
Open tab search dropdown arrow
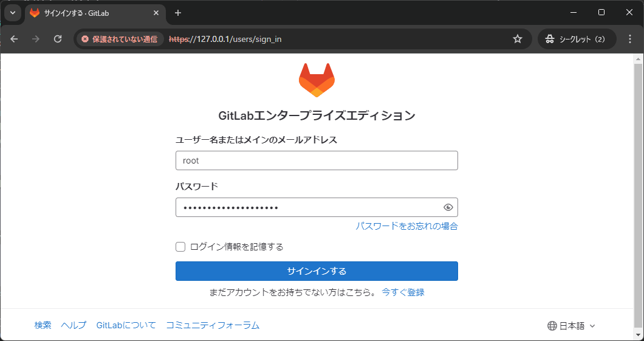(13, 13)
